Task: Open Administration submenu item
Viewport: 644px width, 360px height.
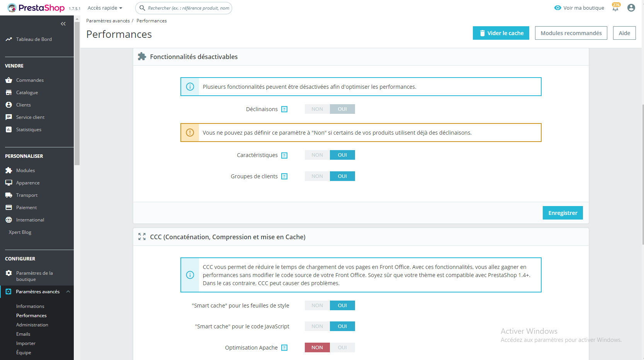Action: [32, 325]
